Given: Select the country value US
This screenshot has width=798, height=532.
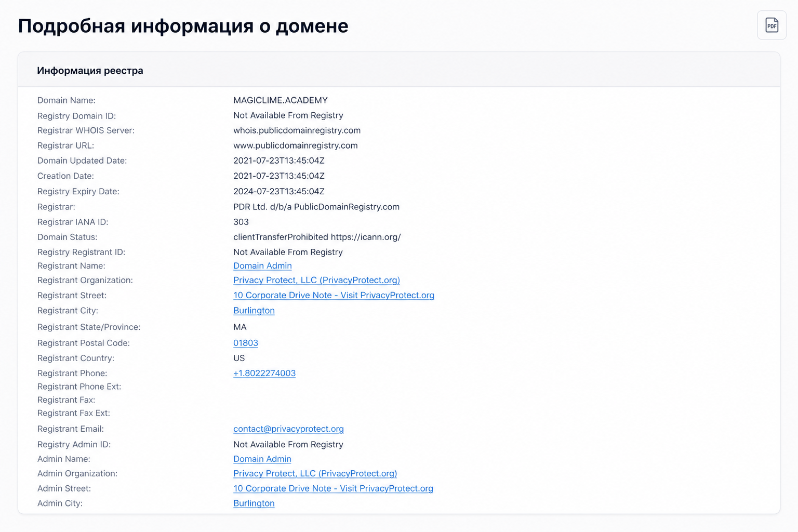Looking at the screenshot, I should click(239, 358).
